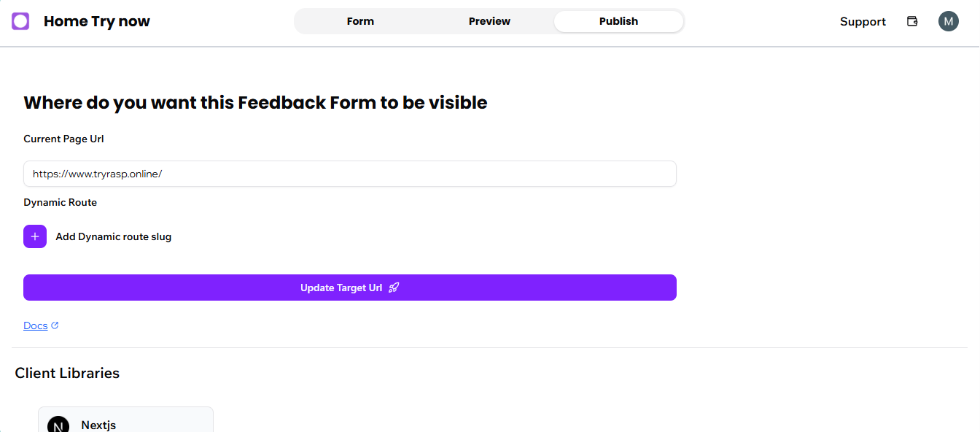Click the Home Try now title
This screenshot has width=980, height=432.
coord(97,21)
